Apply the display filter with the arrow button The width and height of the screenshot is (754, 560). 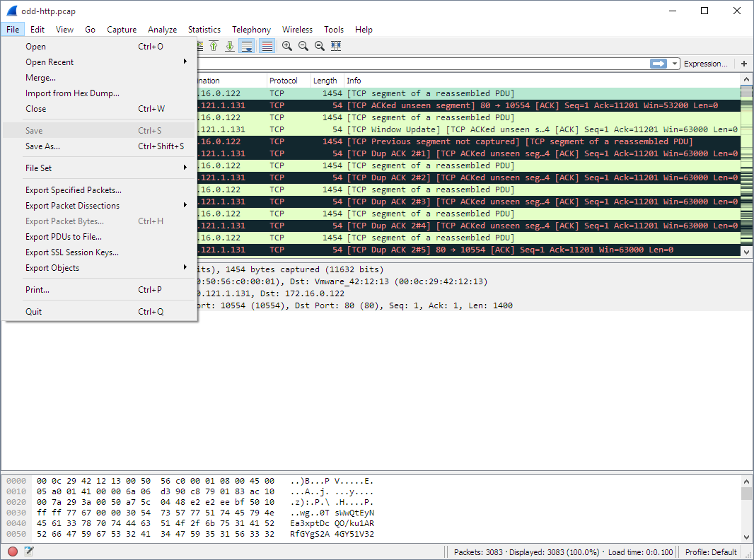[659, 64]
